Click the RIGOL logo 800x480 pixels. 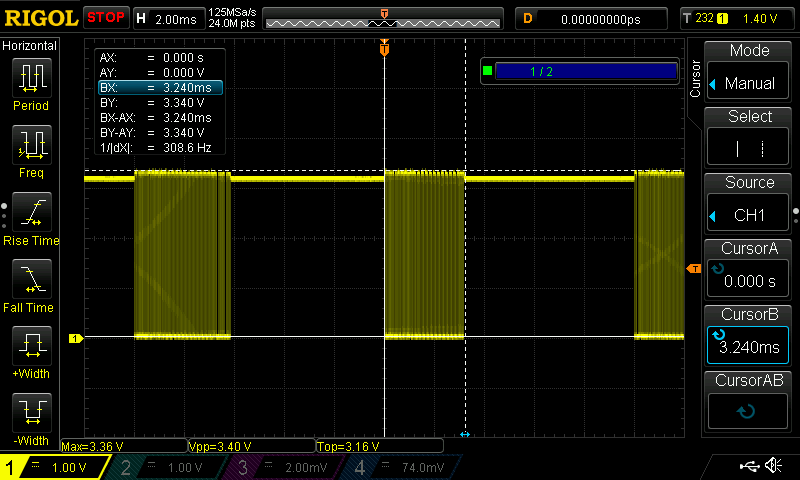(x=41, y=18)
